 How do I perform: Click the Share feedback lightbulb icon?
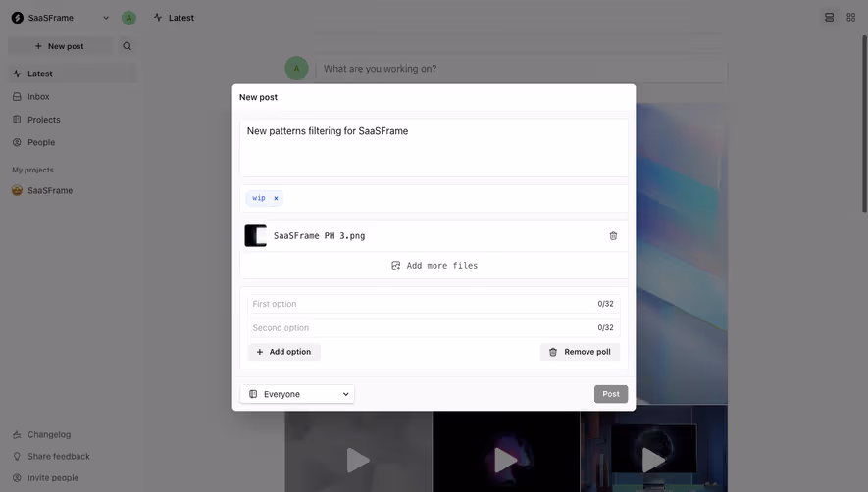[x=17, y=456]
